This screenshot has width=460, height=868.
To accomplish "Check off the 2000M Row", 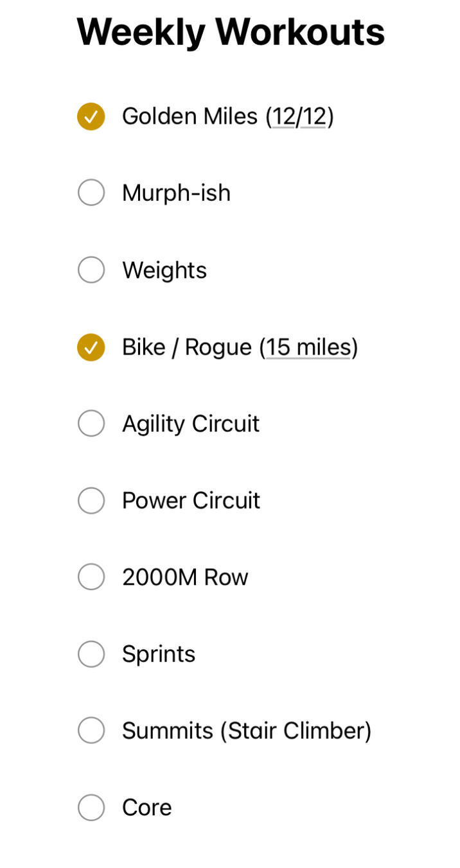I will coord(91,577).
